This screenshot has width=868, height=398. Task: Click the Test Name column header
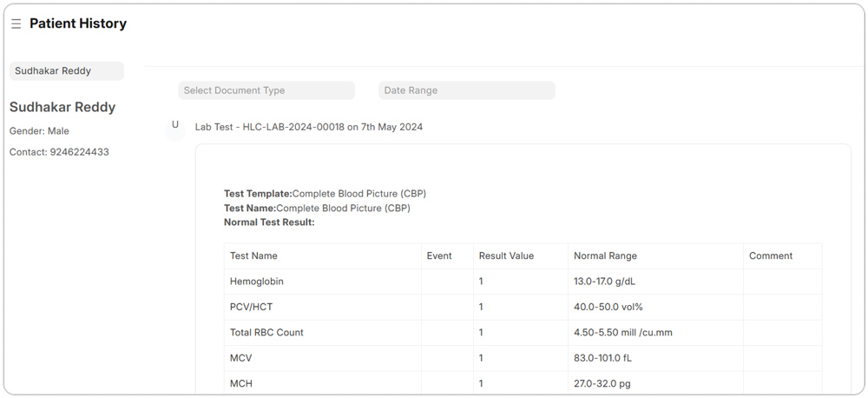[x=253, y=255]
